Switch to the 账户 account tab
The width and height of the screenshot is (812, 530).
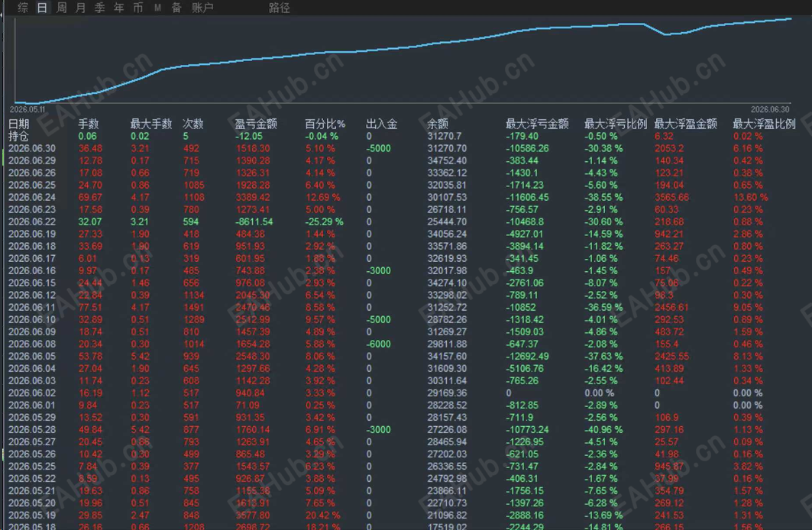click(202, 8)
